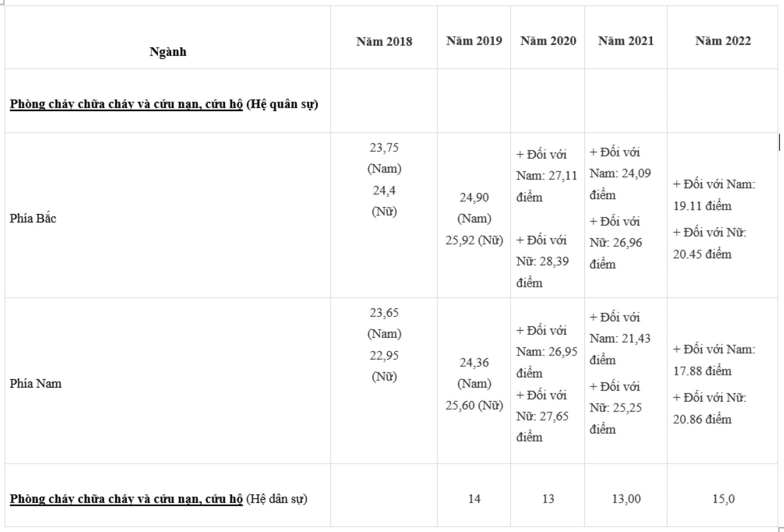Select the cell with Nam: 26,95 điểm
Screen dimensions: 784x532
546,351
